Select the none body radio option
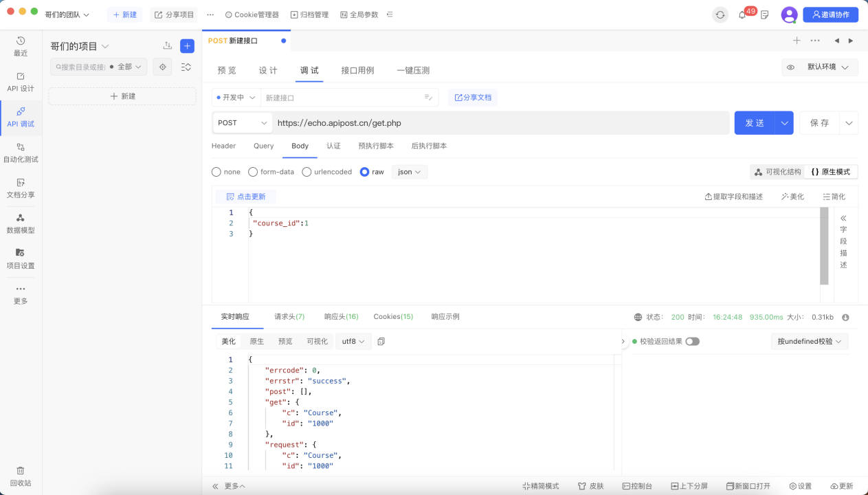 (x=226, y=172)
